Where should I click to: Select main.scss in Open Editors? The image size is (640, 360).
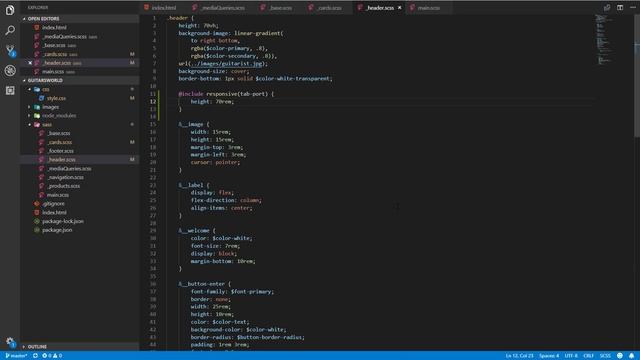coord(53,72)
